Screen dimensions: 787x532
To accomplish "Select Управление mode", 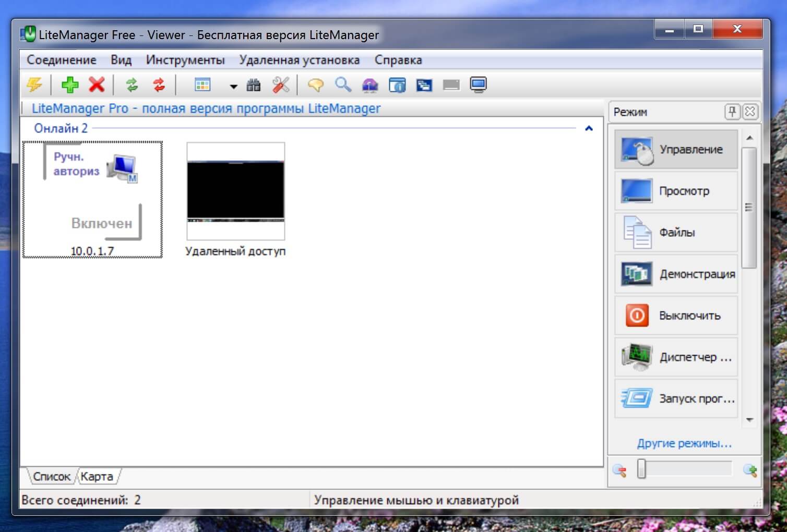I will click(x=676, y=149).
